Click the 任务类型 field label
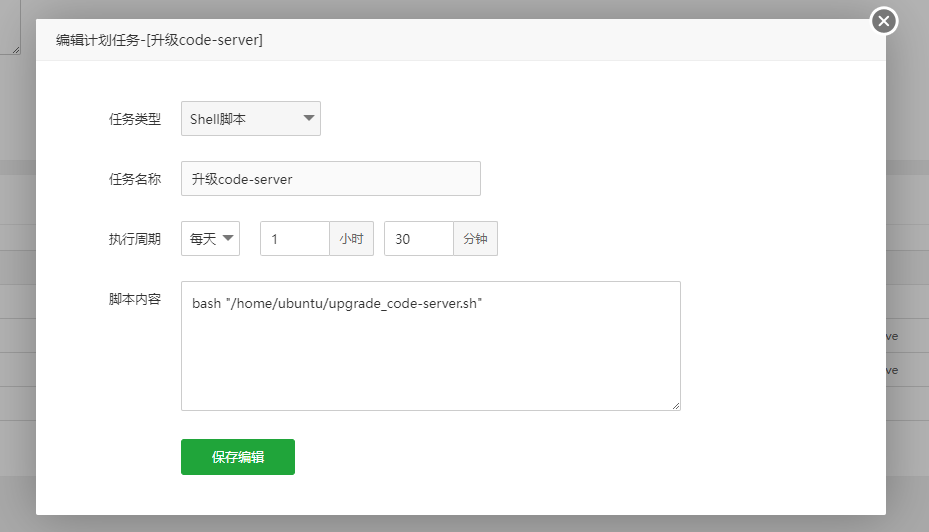Screen dimensions: 929x532 pyautogui.click(x=134, y=119)
